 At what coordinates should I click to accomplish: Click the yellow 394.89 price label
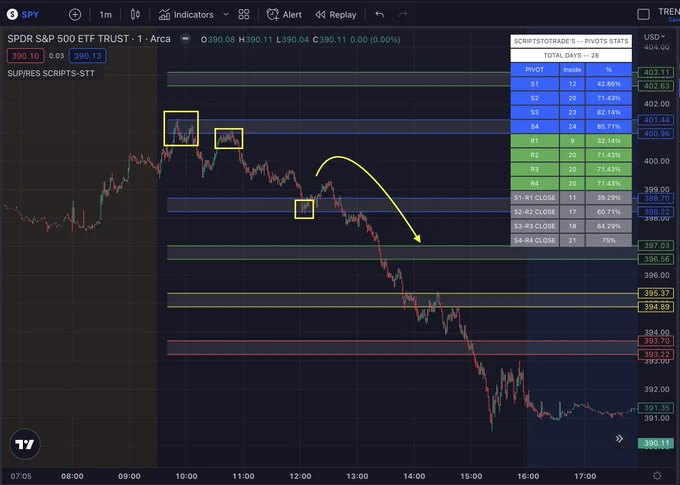pos(656,307)
